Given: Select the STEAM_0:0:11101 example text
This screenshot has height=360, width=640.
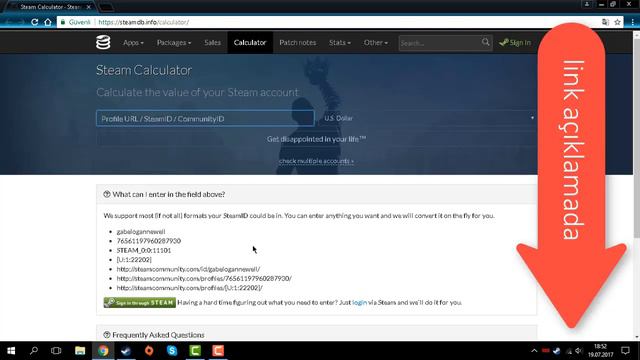Looking at the screenshot, I should (144, 250).
